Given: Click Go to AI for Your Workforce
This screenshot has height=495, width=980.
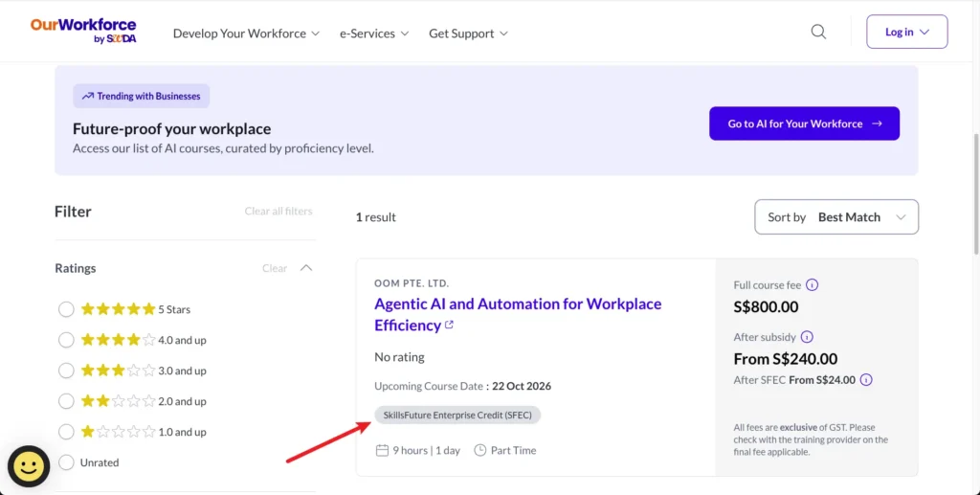Looking at the screenshot, I should [x=804, y=124].
